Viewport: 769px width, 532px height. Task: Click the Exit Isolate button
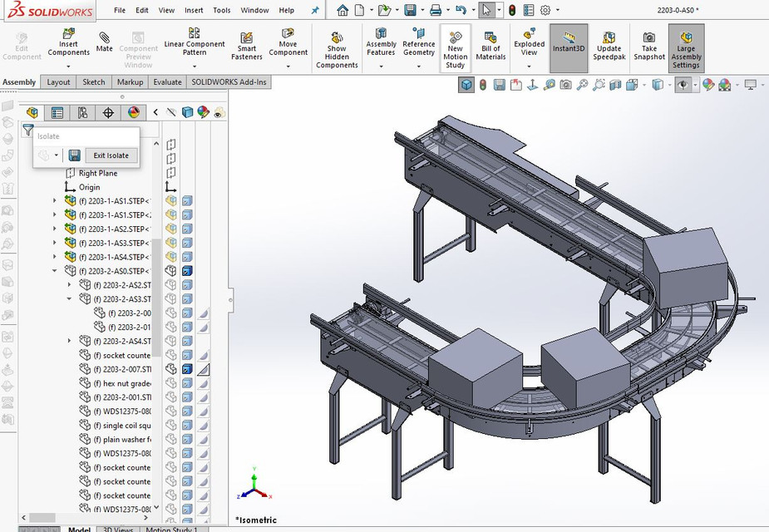pyautogui.click(x=111, y=155)
